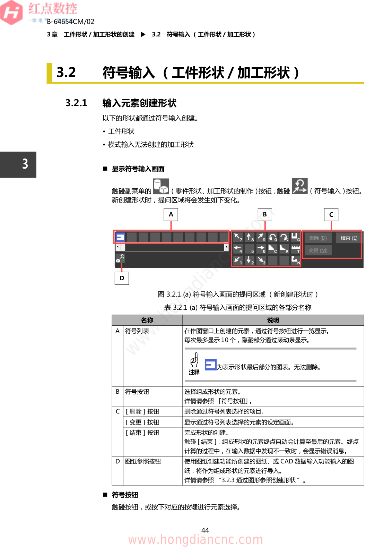The width and height of the screenshot is (392, 555).
Task: Click the "工件形状" bullet item
Action: 121,131
